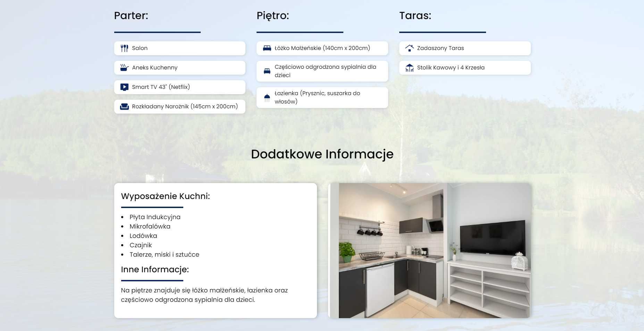Select the Smart TV 43" (Netflix) text
Viewport: 644px width, 331px height.
161,87
